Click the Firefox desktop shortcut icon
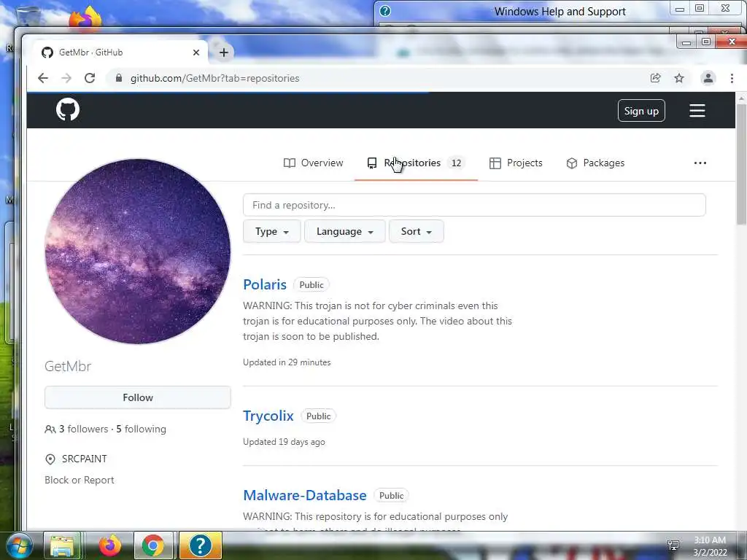 (x=86, y=18)
